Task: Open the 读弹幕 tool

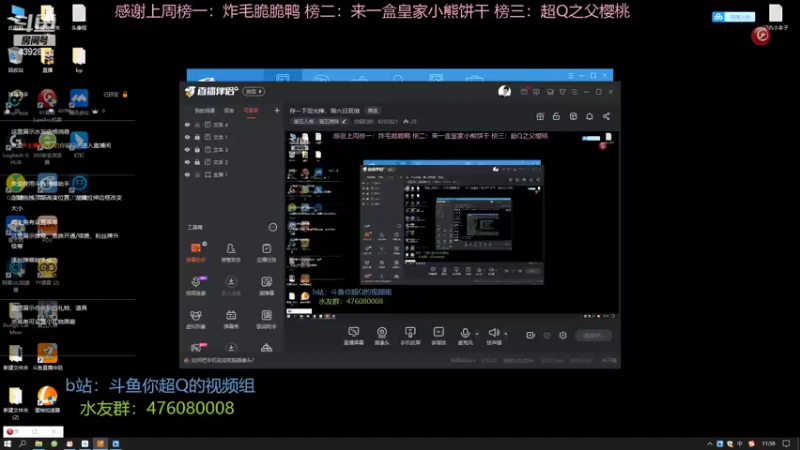Action: pos(266,286)
